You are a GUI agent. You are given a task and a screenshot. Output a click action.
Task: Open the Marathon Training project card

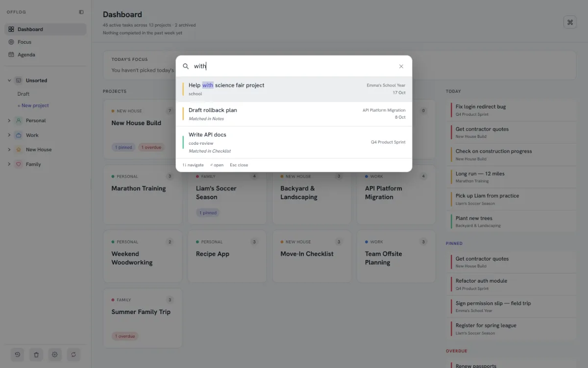[x=142, y=195]
